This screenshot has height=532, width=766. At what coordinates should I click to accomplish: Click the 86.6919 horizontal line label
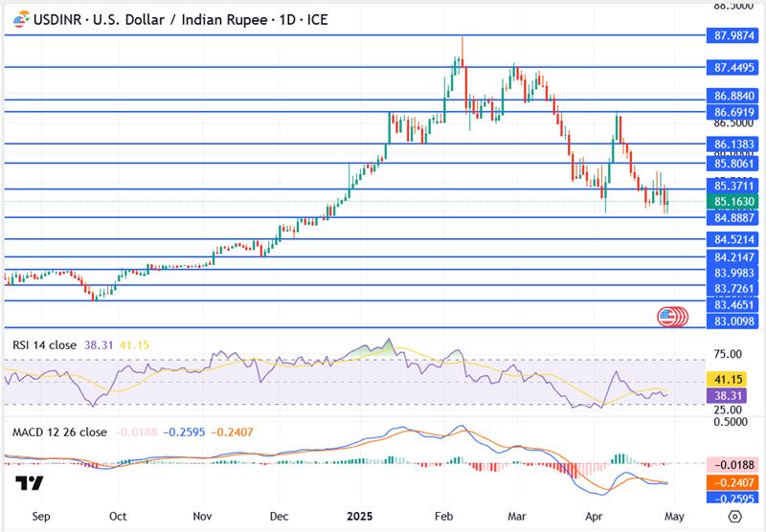click(x=734, y=112)
